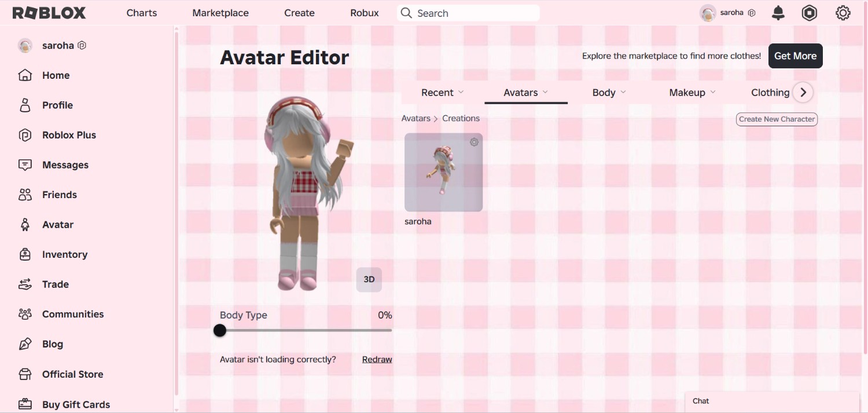
Task: Select the saroha saved avatar thumbnail
Action: 443,172
